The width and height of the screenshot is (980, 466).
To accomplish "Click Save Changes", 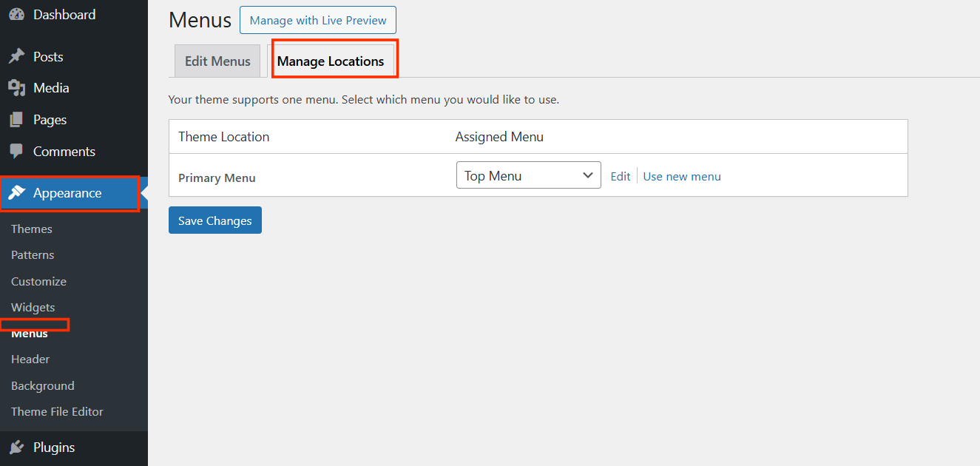I will pos(214,220).
